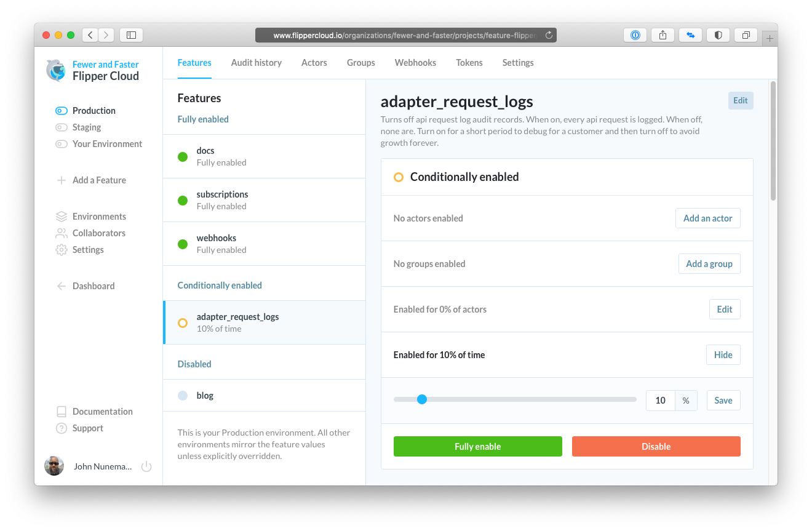
Task: Return to Dashboard via the arrow icon
Action: tap(93, 285)
